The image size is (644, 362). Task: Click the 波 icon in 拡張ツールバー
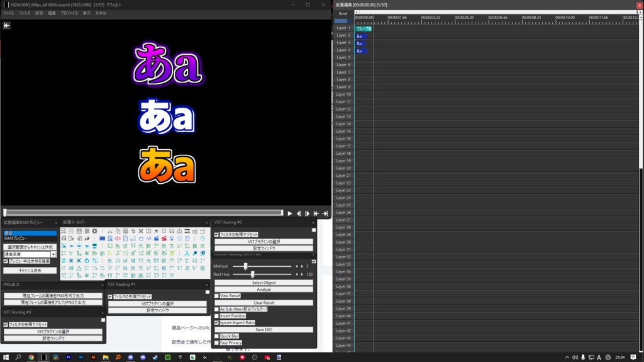pos(187,268)
